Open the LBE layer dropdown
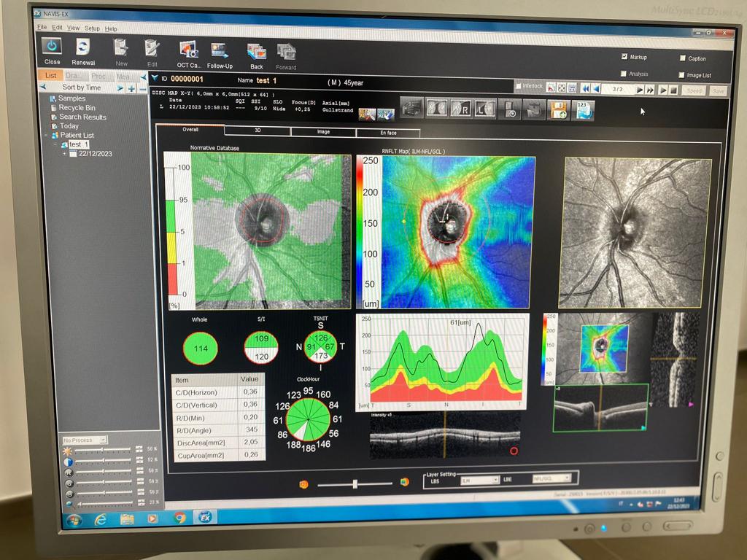The height and width of the screenshot is (560, 747). pos(551,478)
